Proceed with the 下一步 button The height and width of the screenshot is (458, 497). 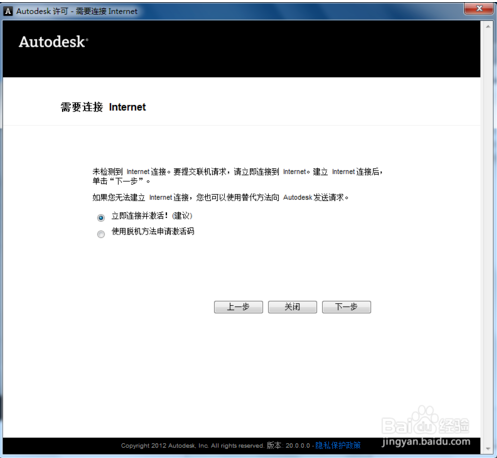[x=346, y=307]
